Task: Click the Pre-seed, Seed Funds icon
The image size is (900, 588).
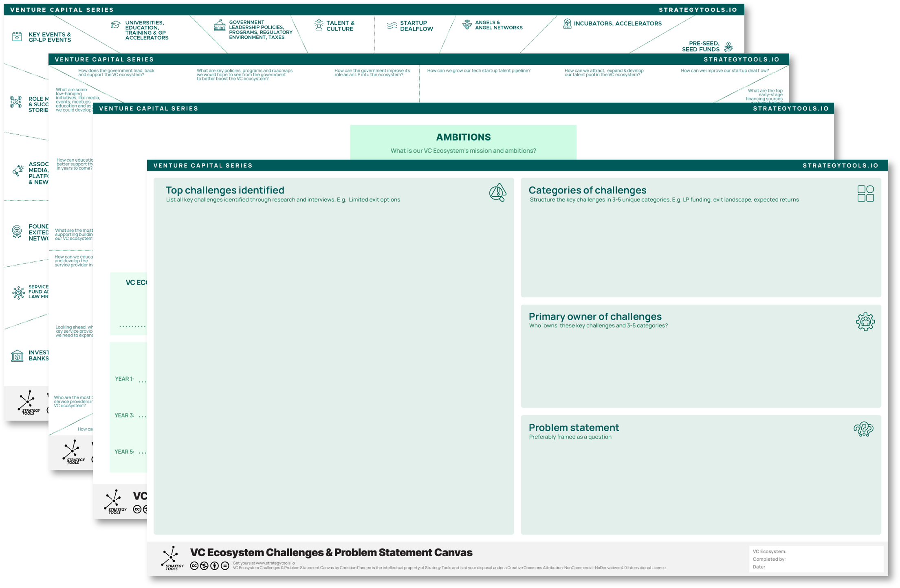Action: click(x=728, y=46)
